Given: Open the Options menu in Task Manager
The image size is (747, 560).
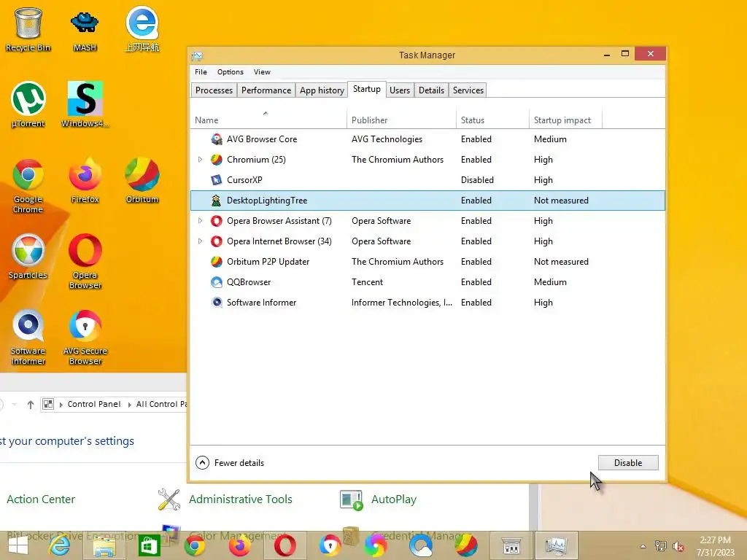Looking at the screenshot, I should click(230, 72).
